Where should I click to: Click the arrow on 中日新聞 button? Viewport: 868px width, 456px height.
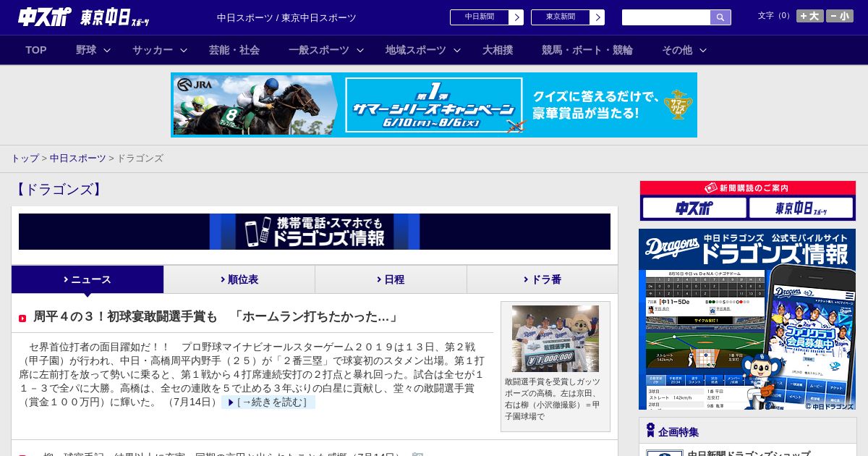click(x=516, y=17)
